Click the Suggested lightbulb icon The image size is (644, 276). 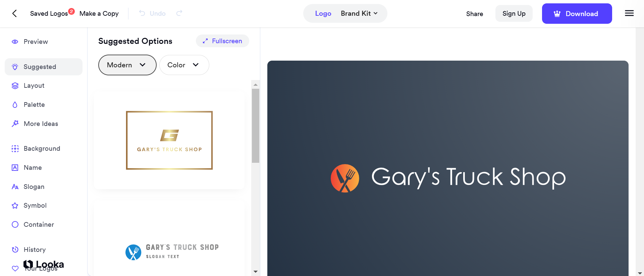click(15, 67)
